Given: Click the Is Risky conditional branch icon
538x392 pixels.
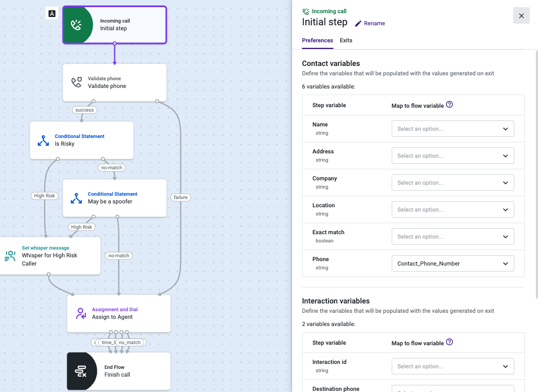Looking at the screenshot, I should (43, 140).
